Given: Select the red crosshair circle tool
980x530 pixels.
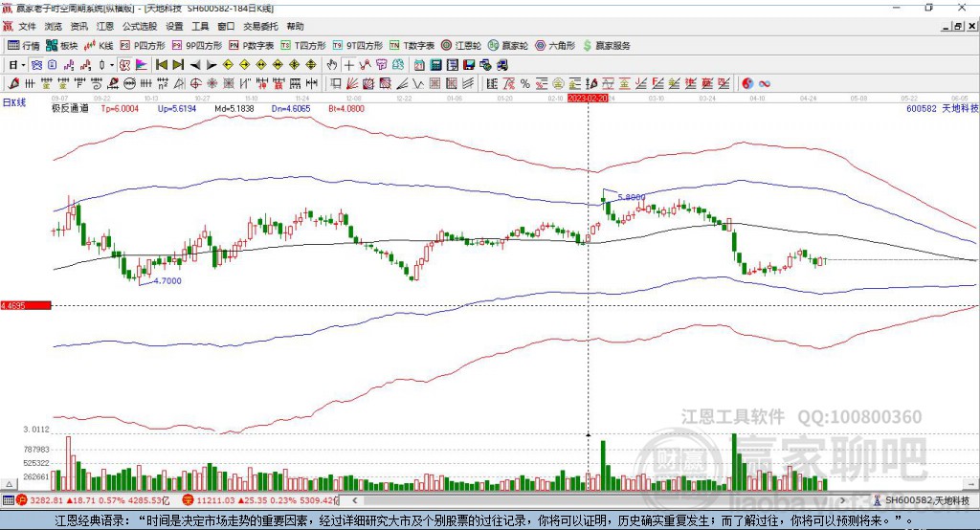Looking at the screenshot, I should pyautogui.click(x=195, y=83).
